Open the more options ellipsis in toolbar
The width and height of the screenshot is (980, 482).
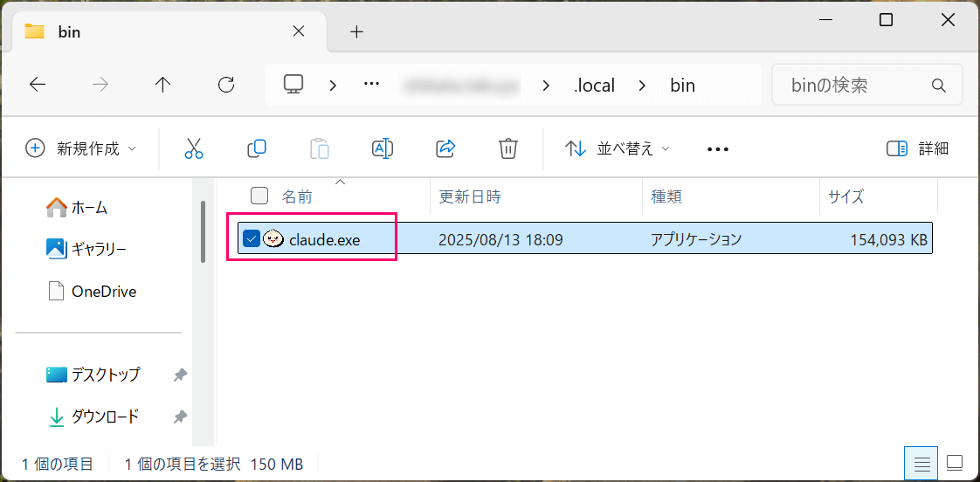click(x=717, y=148)
